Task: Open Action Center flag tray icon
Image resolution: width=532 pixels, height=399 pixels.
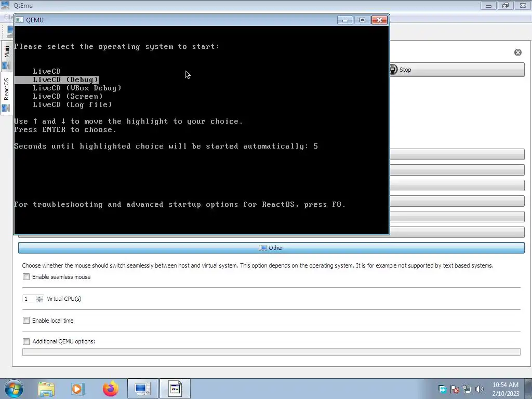Action: tap(455, 389)
